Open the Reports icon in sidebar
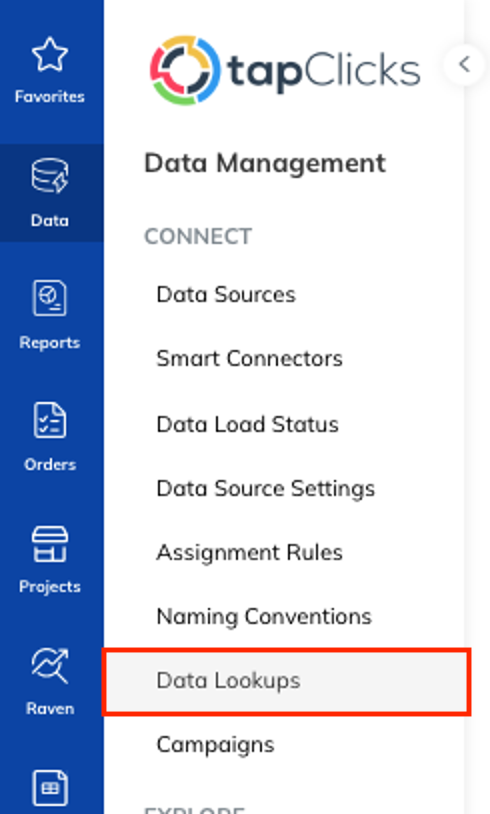490x814 pixels. point(50,298)
